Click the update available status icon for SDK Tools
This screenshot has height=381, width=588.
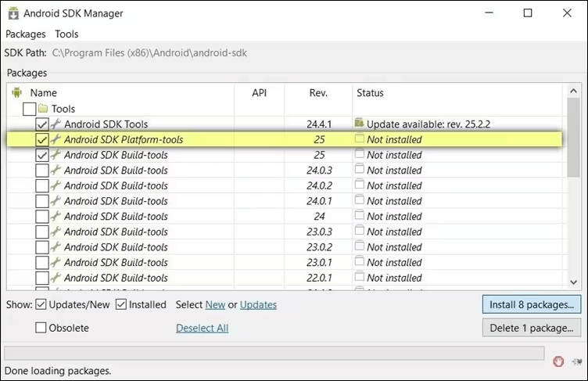(x=359, y=124)
